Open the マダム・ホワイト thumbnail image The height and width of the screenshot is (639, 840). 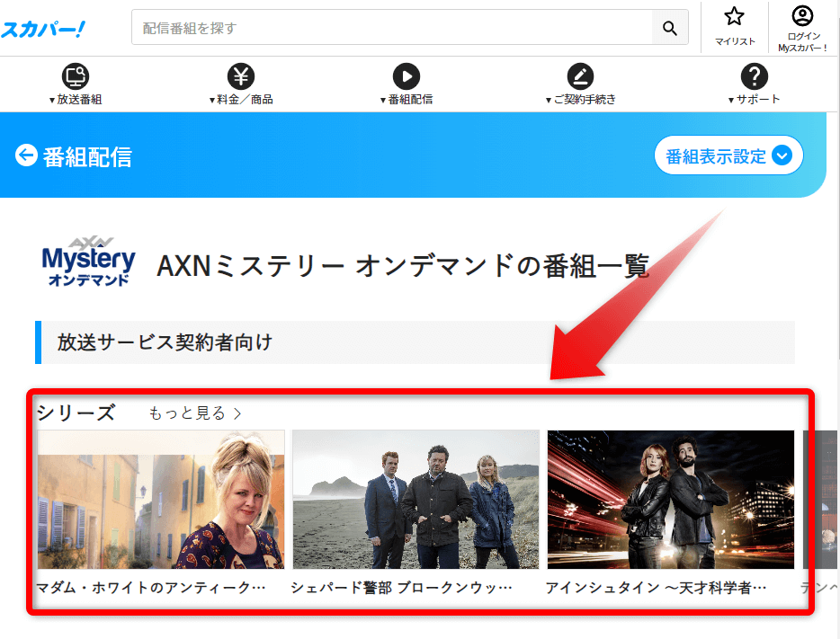point(161,500)
